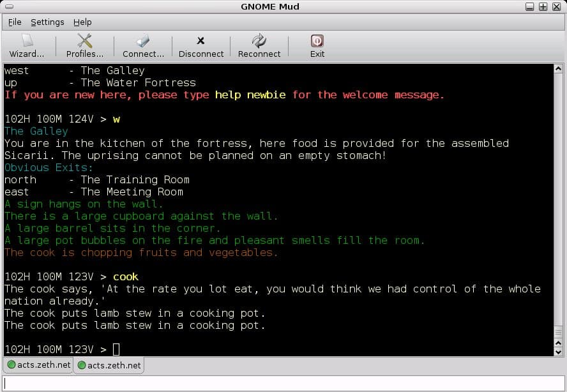The image size is (567, 392).
Task: Switch to the second acts.zeth.net tab
Action: 109,365
